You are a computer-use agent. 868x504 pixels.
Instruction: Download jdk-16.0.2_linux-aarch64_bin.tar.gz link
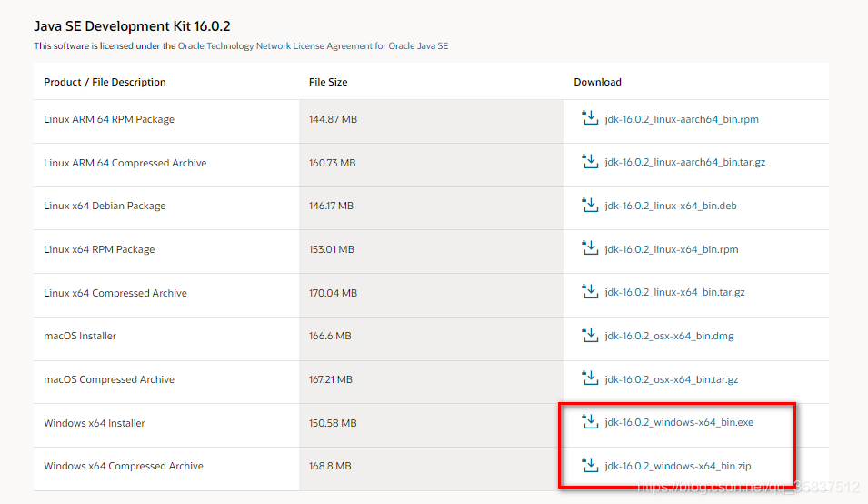click(x=684, y=162)
